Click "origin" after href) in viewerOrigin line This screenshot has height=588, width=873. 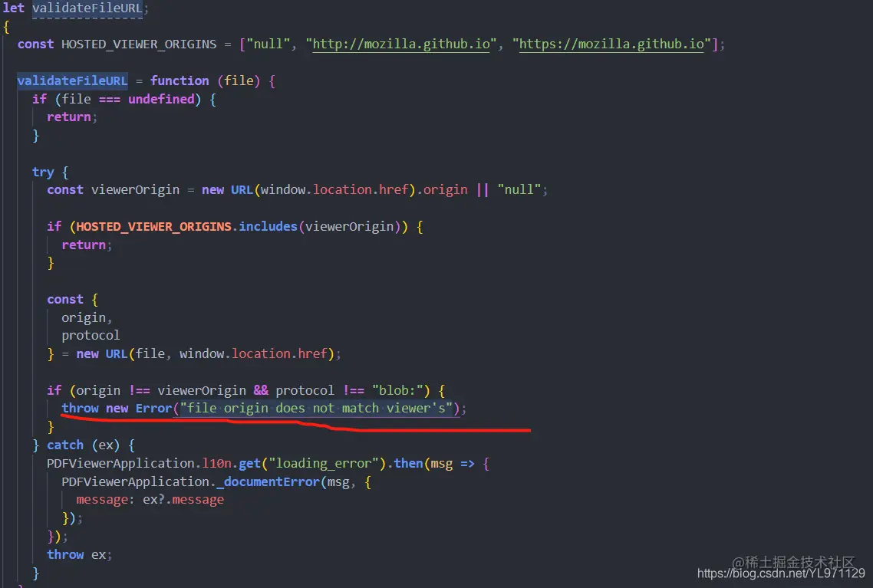click(x=446, y=189)
